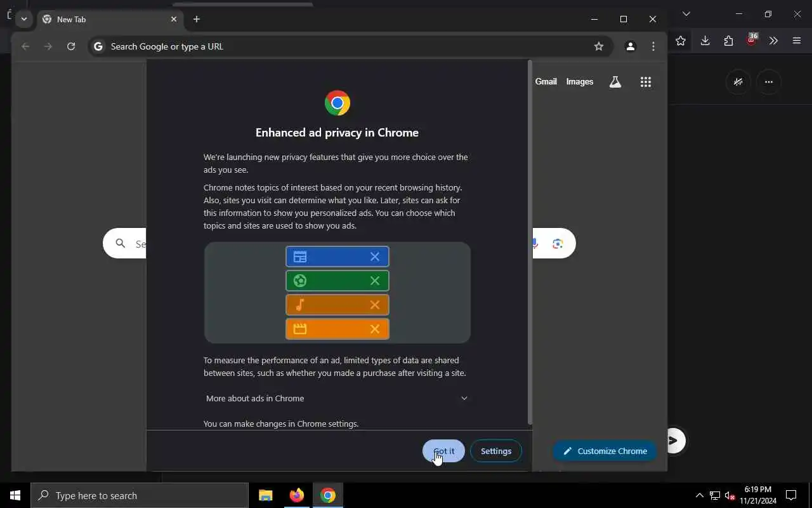The height and width of the screenshot is (508, 812).
Task: Dismiss the dialog with Got it
Action: pos(443,451)
